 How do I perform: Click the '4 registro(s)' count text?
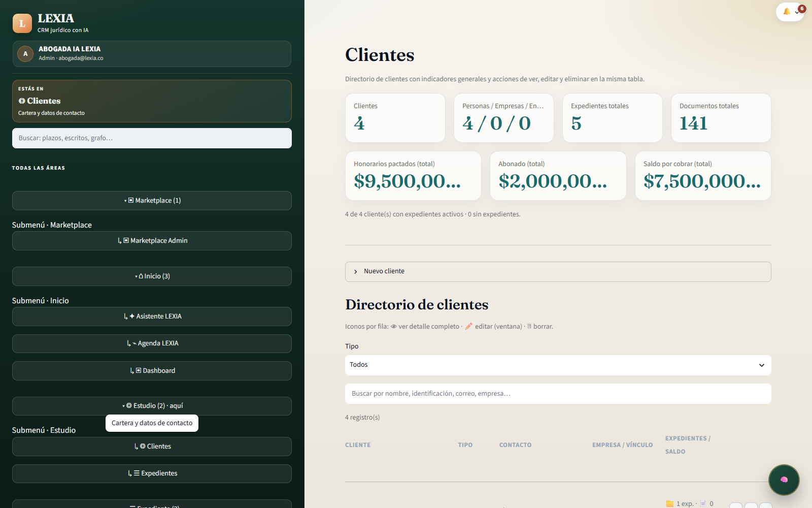click(x=362, y=418)
